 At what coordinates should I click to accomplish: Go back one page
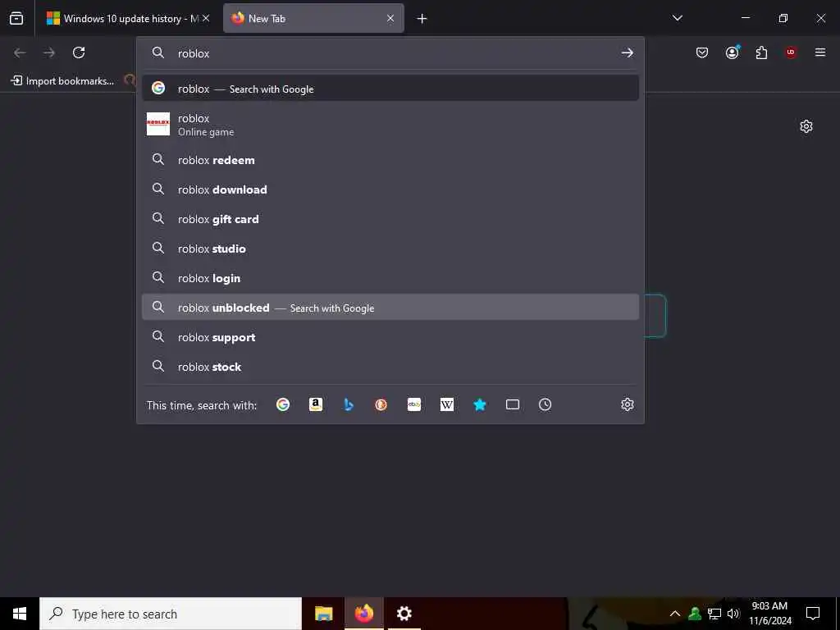click(x=20, y=52)
